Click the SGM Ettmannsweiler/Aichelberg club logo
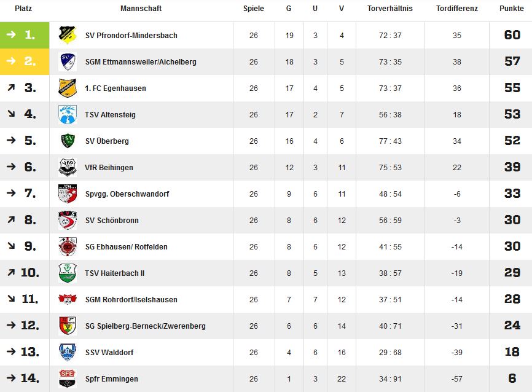This screenshot has width=532, height=392. tap(67, 62)
